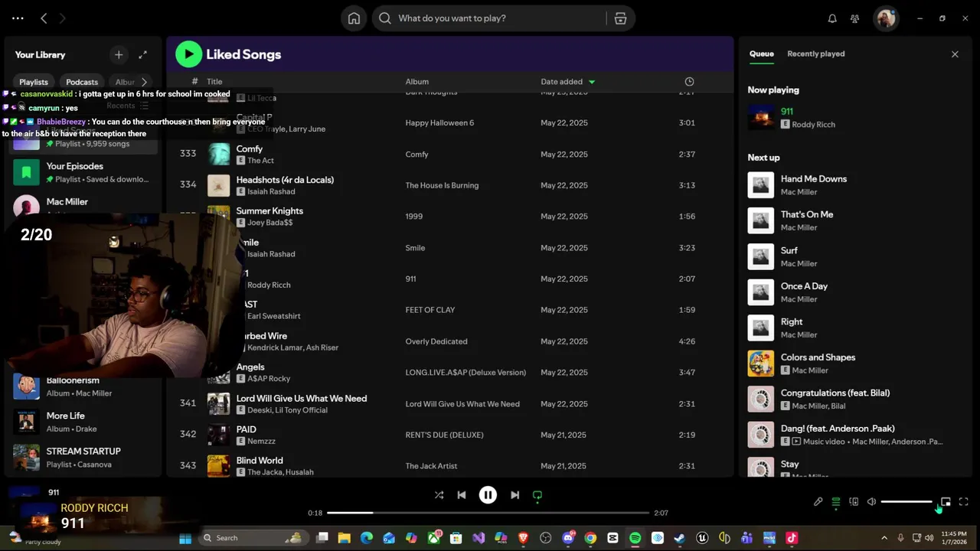Enter full screen player view
980x551 pixels.
point(964,502)
